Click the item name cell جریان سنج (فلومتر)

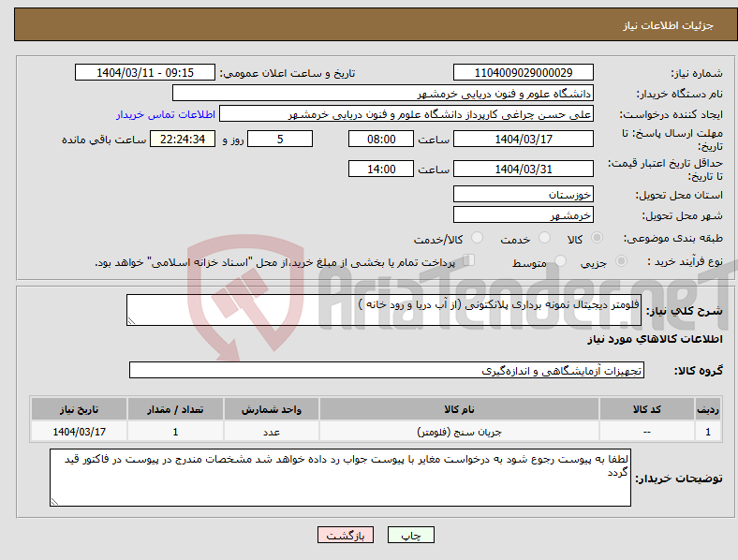pyautogui.click(x=459, y=431)
